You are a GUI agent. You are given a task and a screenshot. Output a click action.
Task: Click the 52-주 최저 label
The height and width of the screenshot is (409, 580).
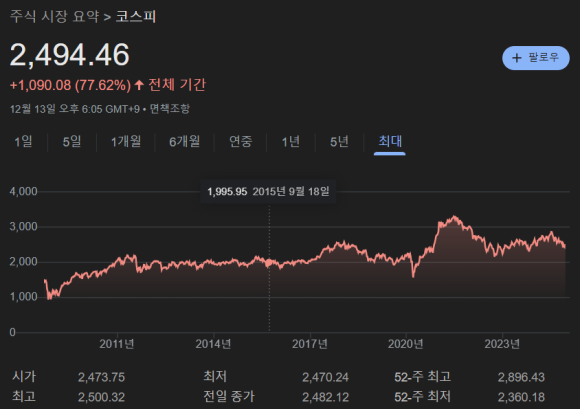tap(423, 397)
